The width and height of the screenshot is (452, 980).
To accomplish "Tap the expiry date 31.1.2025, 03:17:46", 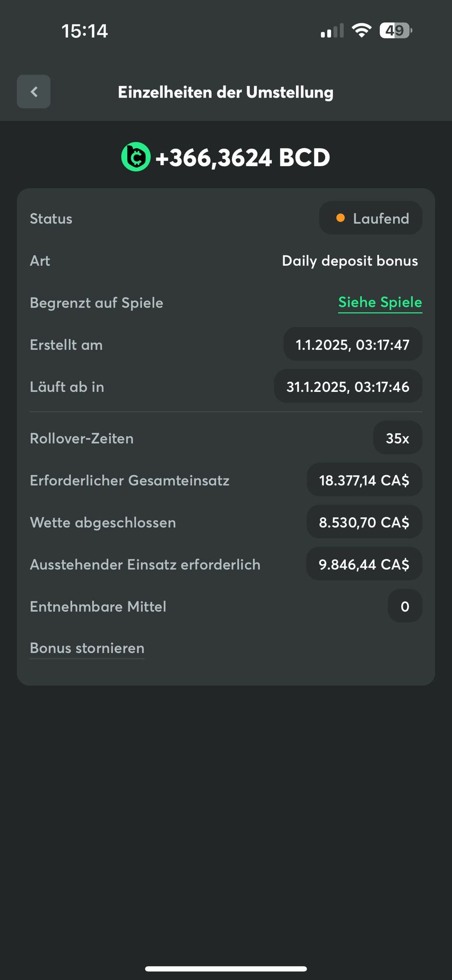I will coord(348,387).
